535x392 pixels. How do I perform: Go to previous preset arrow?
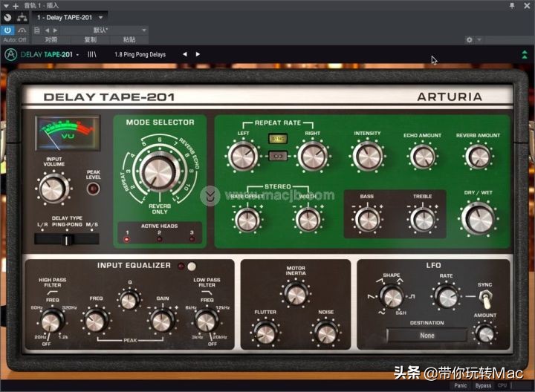click(184, 54)
